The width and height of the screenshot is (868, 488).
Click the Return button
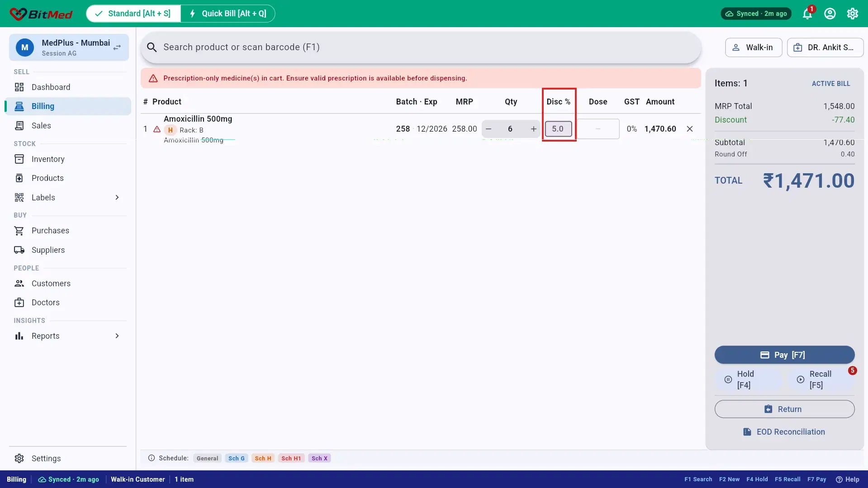(x=784, y=409)
